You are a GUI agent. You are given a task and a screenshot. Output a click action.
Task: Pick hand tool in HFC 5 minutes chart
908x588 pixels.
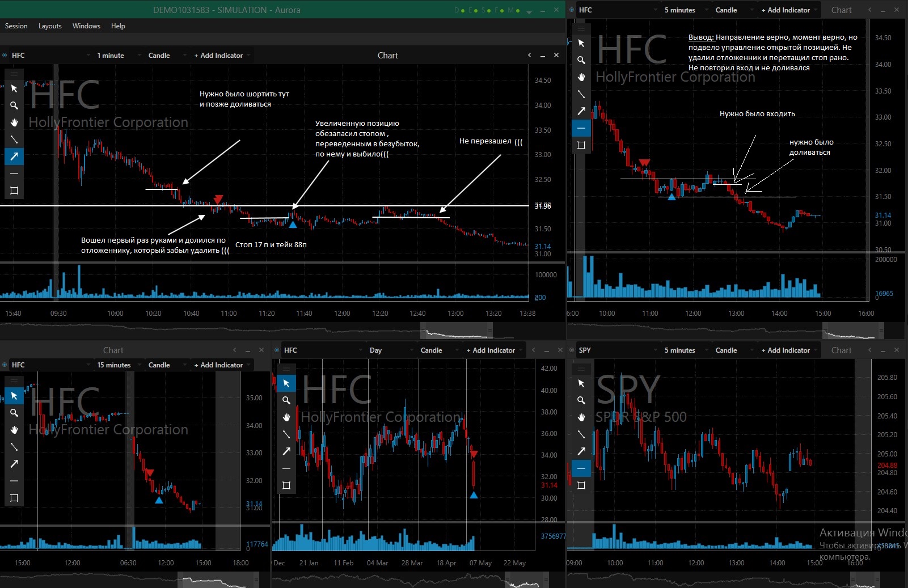tap(581, 77)
